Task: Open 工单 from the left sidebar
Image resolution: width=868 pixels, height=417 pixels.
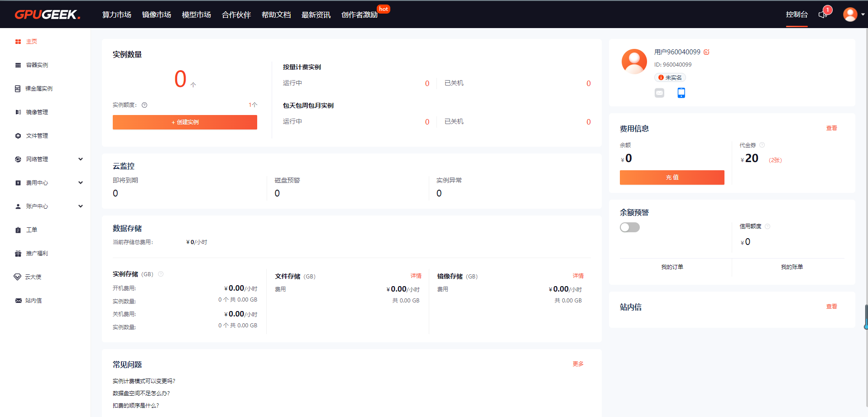Action: (32, 230)
